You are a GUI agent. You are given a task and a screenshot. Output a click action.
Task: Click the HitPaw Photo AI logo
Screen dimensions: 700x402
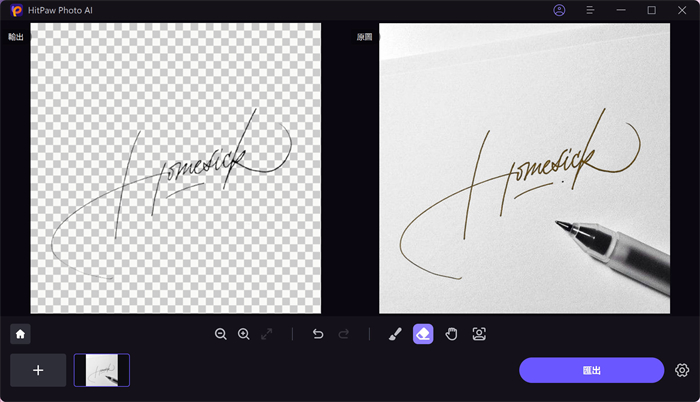click(x=17, y=10)
